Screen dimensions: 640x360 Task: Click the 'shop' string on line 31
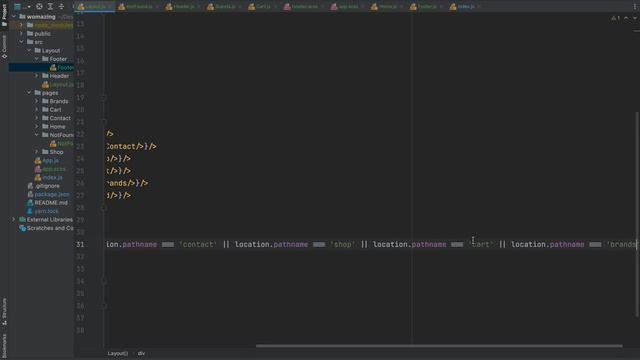point(342,244)
